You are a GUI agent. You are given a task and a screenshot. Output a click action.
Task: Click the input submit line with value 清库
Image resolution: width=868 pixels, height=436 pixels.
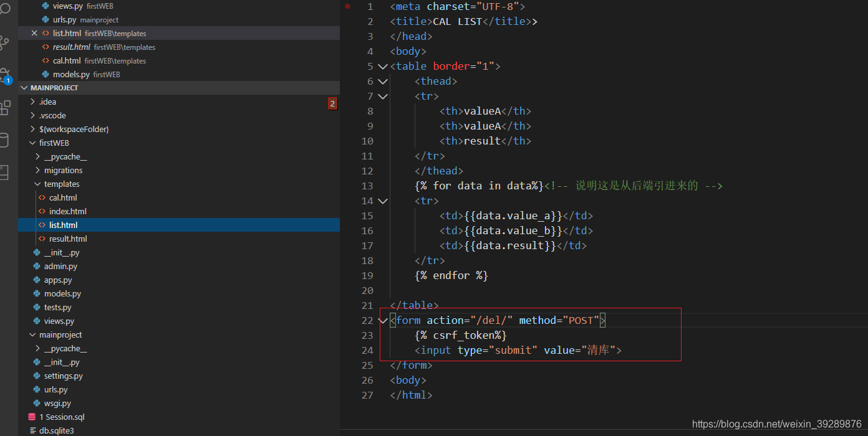tap(518, 350)
